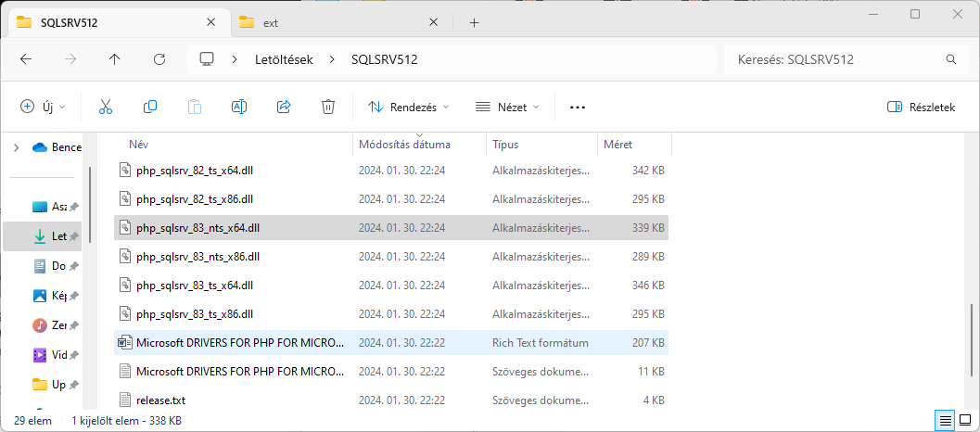
Task: Click the 346 KB size cell
Action: point(648,286)
